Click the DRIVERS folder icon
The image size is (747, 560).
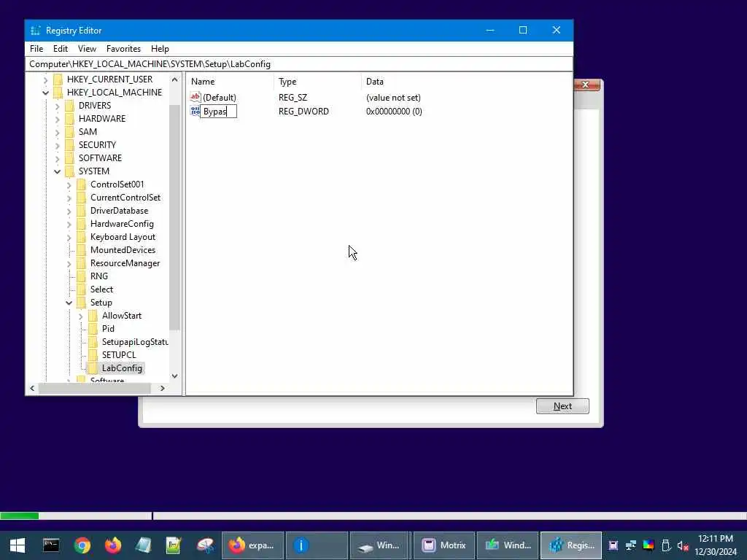click(70, 105)
